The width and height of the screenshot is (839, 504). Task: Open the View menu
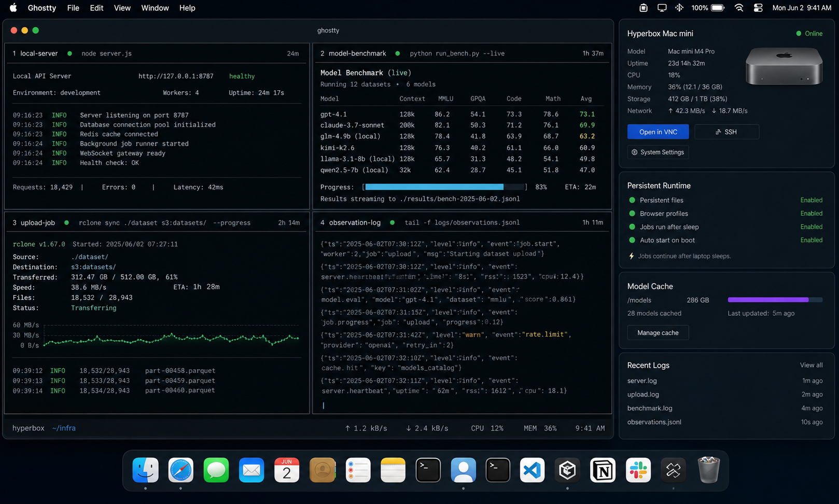122,8
